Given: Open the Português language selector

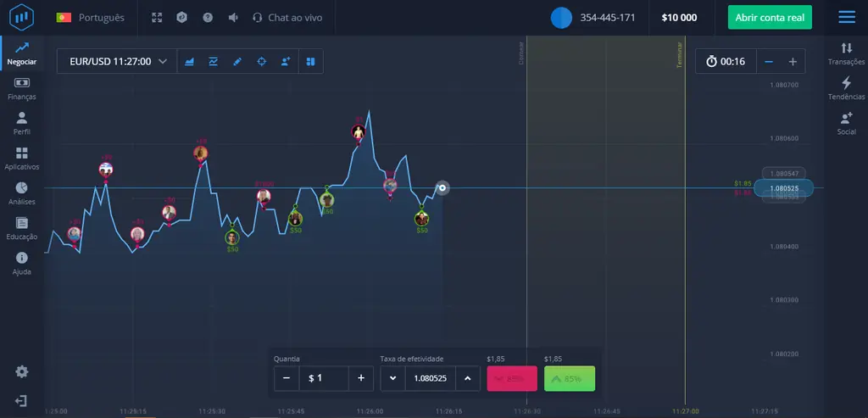Looking at the screenshot, I should (x=91, y=17).
